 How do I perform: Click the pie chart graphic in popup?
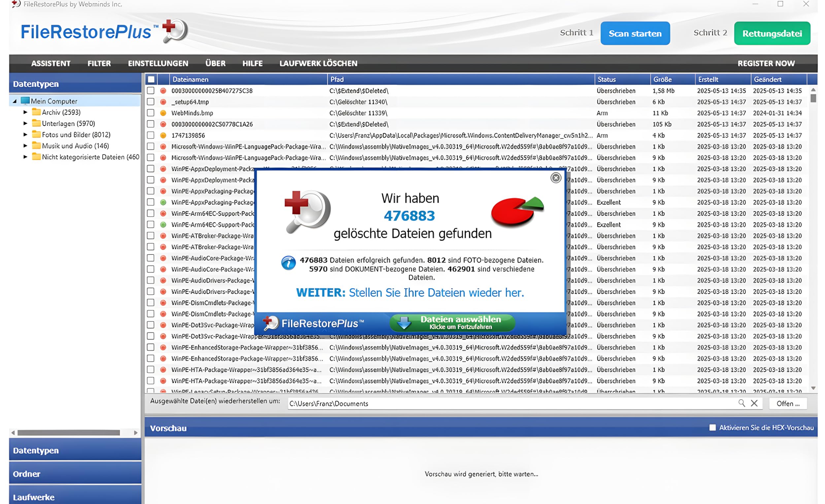(x=517, y=212)
